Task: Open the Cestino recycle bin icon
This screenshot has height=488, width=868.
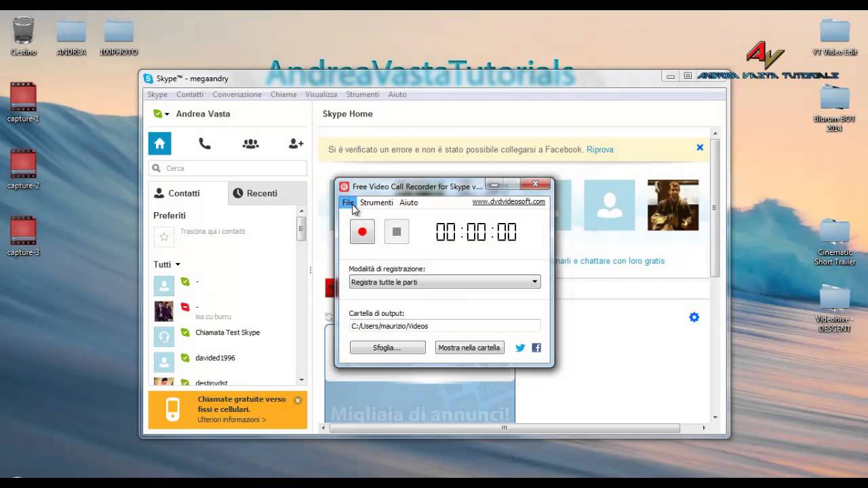Action: [x=23, y=36]
